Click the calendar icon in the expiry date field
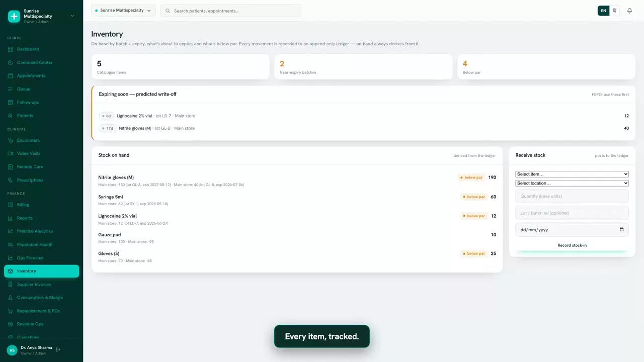 click(622, 230)
